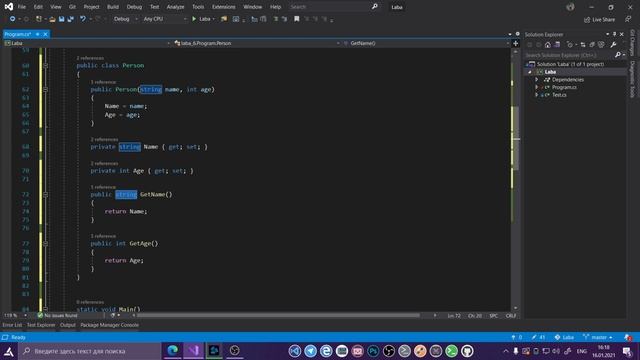Click the Send Feedback icon beside Live Share

[628, 20]
